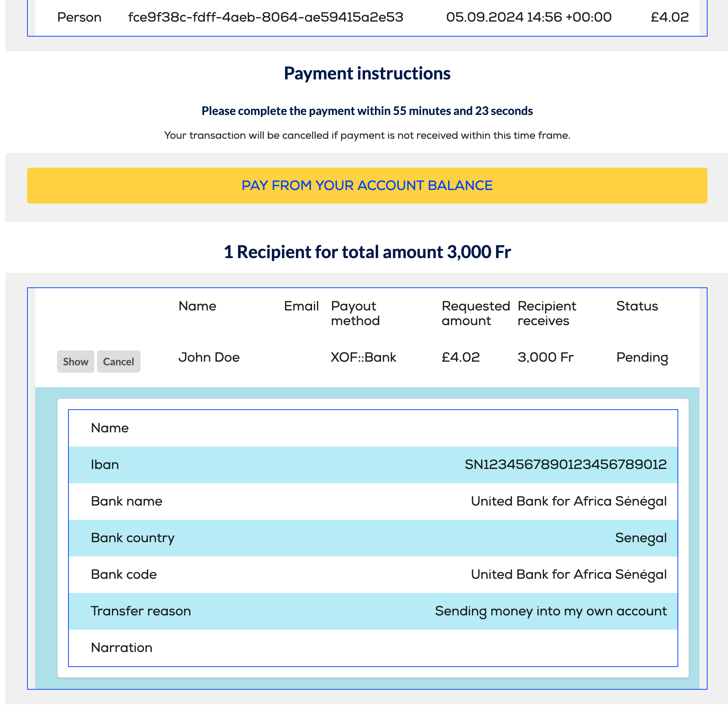Click the Payout method column header
The height and width of the screenshot is (708, 728).
(355, 313)
